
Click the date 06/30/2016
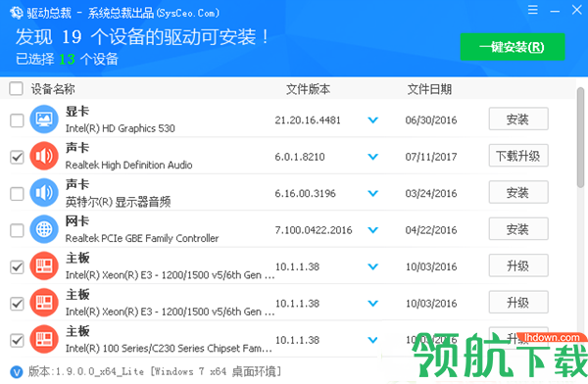pos(431,120)
